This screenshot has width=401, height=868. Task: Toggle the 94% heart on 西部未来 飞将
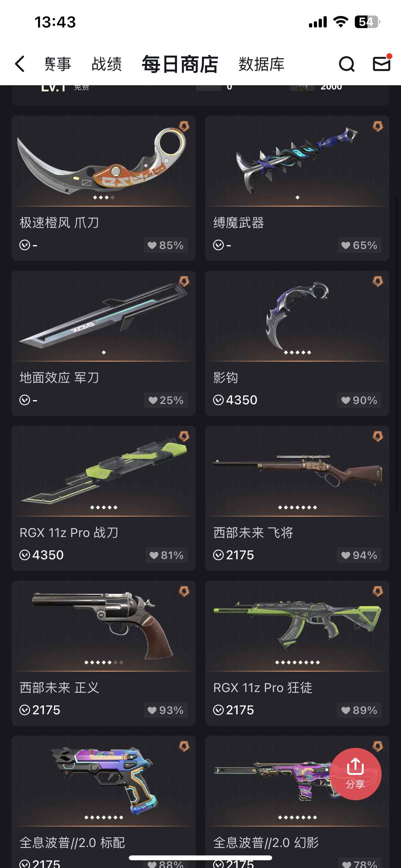click(x=359, y=555)
